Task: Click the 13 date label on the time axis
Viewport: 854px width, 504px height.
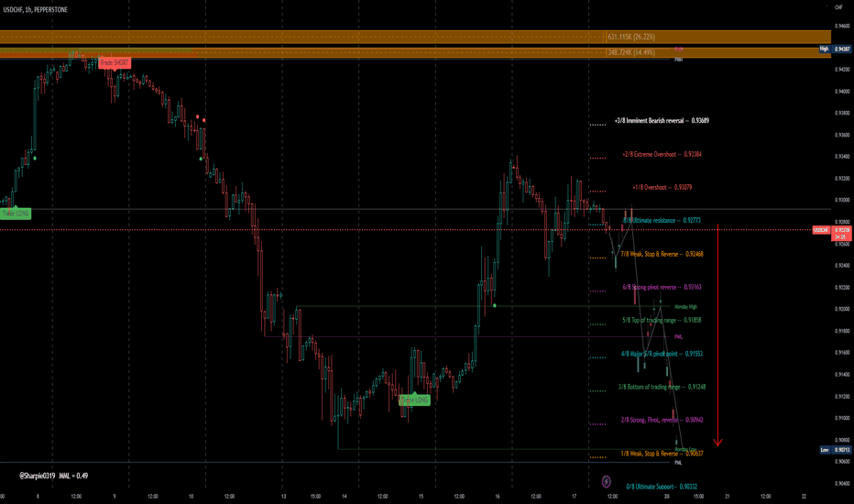Action: [x=284, y=497]
